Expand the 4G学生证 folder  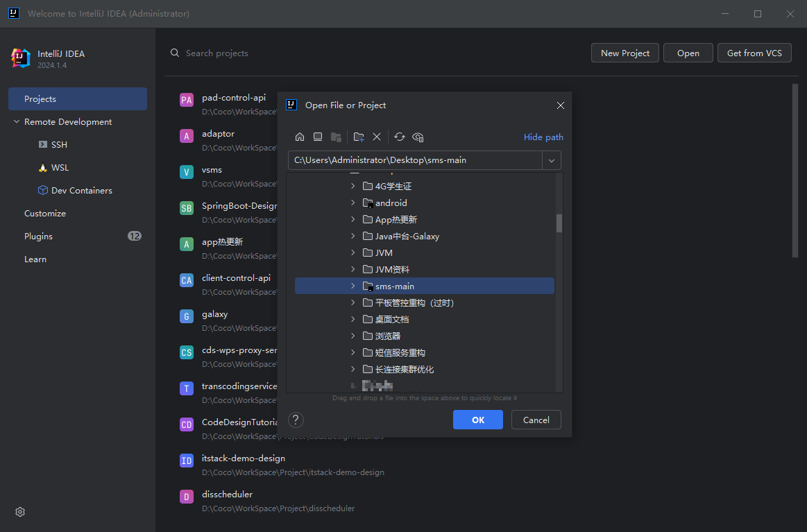point(352,186)
